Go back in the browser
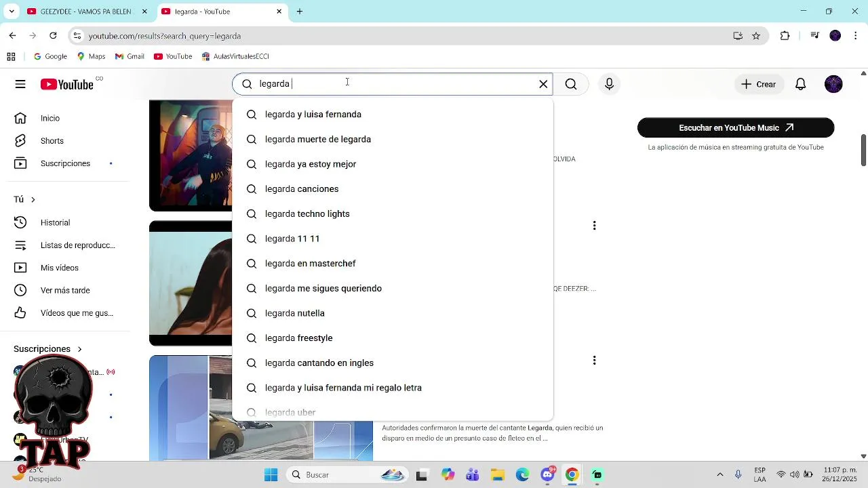The width and height of the screenshot is (868, 488). (x=12, y=36)
